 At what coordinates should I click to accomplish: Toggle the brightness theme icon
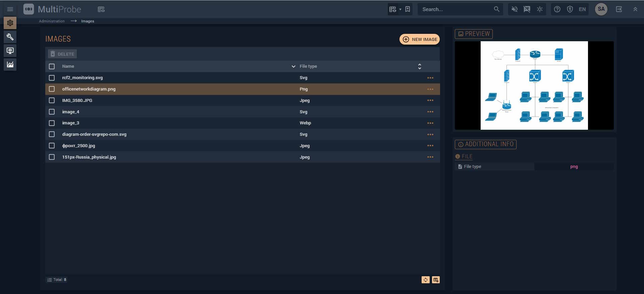point(540,9)
